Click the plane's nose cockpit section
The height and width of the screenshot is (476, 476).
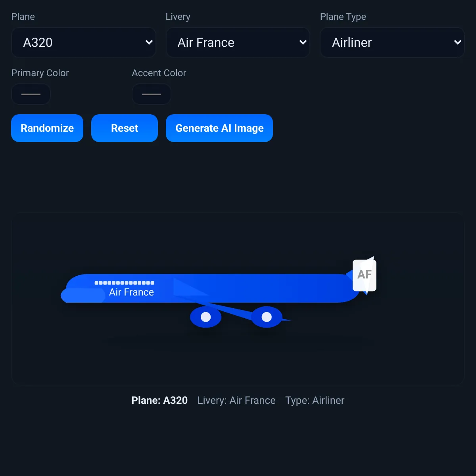(x=83, y=296)
